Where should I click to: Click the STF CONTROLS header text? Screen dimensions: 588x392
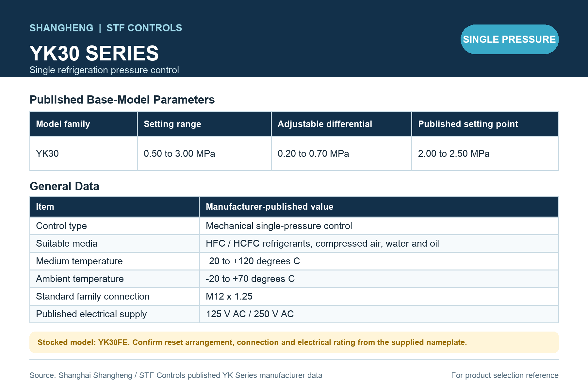click(x=144, y=28)
